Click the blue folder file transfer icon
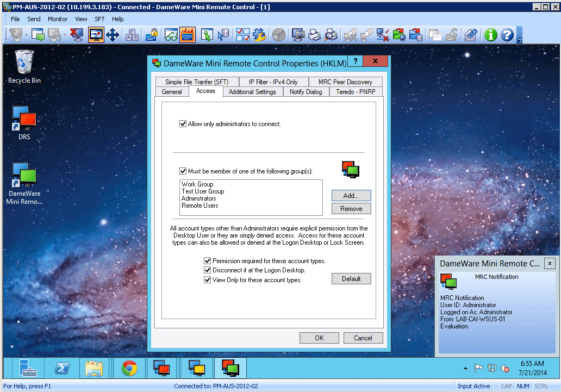Screen dimensions: 561x392 (416, 35)
